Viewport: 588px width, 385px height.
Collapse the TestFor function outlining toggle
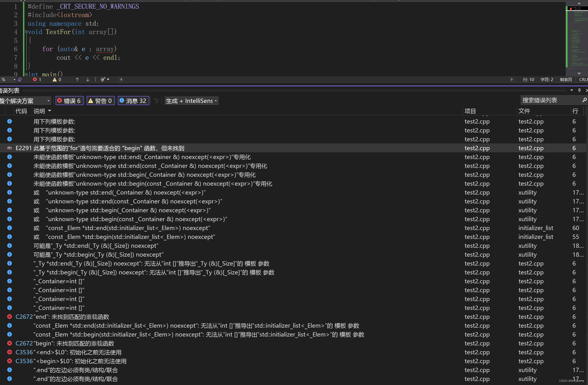tap(26, 32)
